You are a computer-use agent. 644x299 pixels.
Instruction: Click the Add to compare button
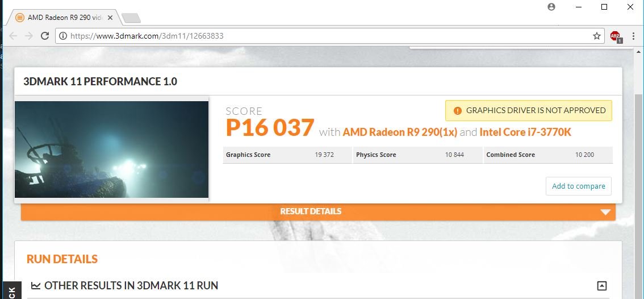pyautogui.click(x=578, y=186)
